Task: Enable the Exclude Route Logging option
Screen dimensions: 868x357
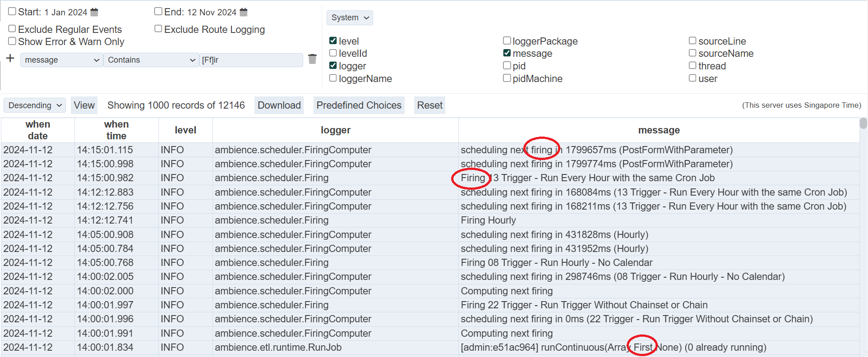Action: click(x=158, y=29)
